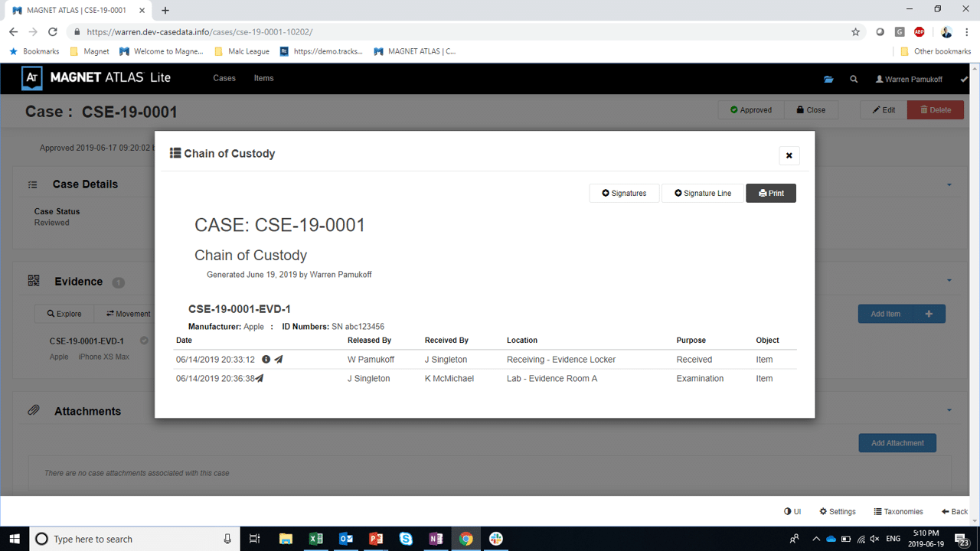Print the Chain of Custody report
This screenshot has height=551, width=980.
pos(771,194)
